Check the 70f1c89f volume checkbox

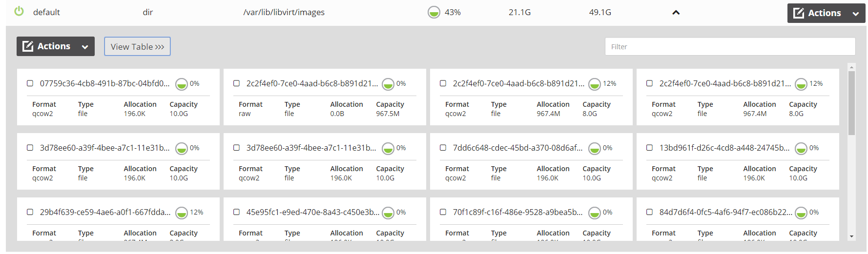(443, 212)
